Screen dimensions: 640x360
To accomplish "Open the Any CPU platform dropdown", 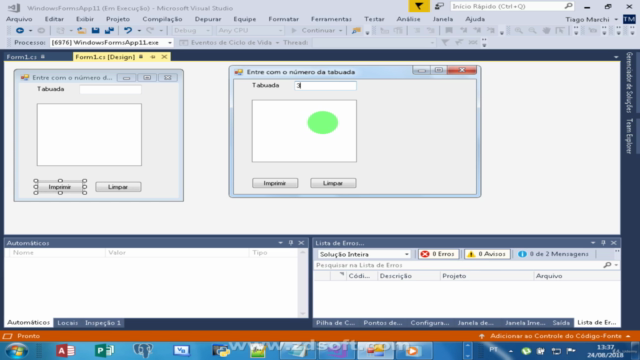I will (x=250, y=31).
